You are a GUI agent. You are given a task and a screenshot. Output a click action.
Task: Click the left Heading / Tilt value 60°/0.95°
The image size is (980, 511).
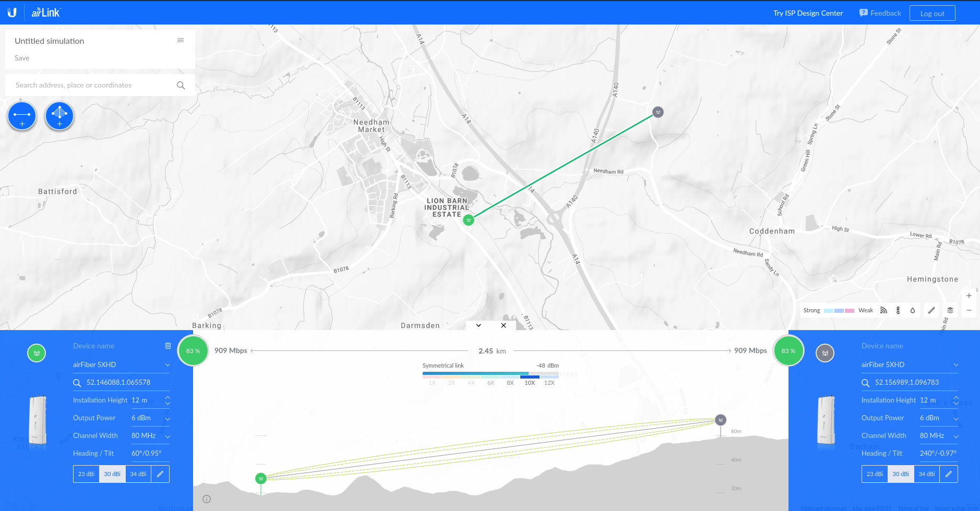point(147,453)
